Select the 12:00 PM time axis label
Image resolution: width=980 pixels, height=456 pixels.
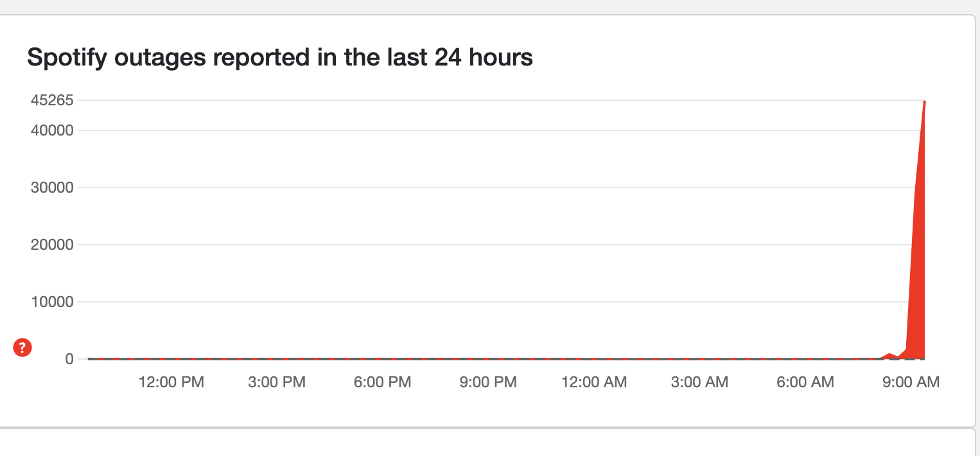171,383
